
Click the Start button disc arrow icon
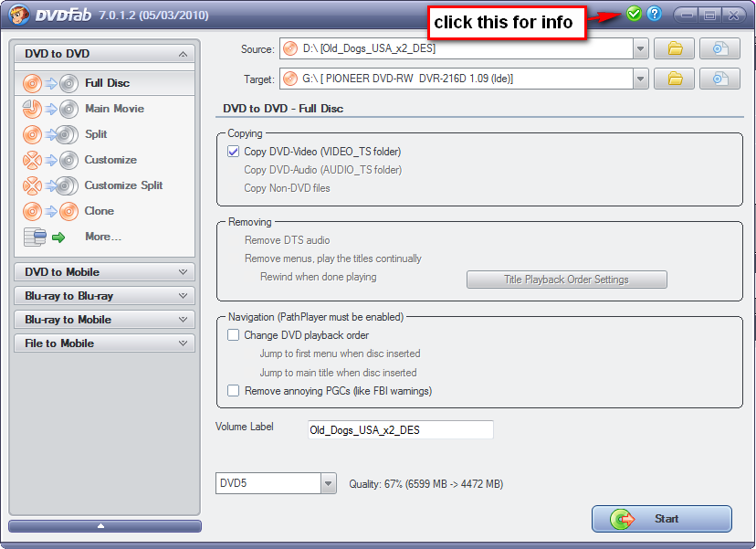[x=622, y=519]
